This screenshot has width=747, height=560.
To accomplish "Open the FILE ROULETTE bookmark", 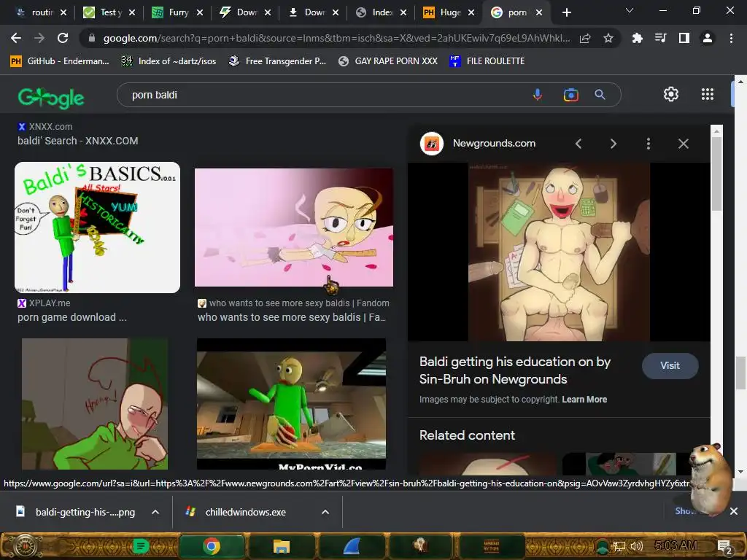I will [487, 61].
